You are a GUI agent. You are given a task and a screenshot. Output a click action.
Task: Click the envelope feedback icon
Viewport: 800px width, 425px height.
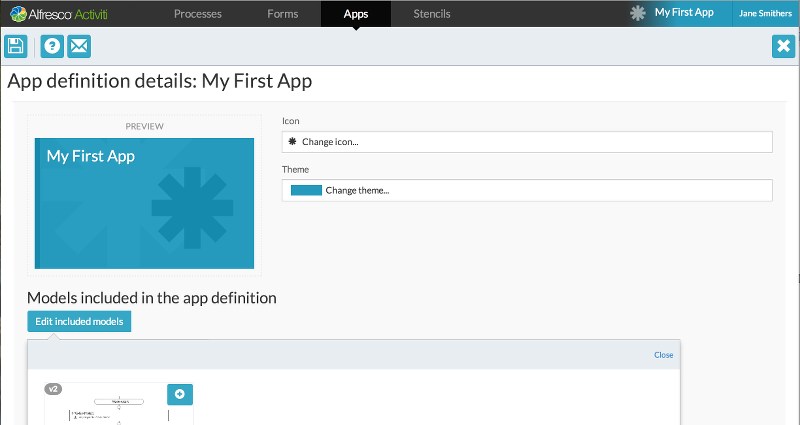[79, 47]
